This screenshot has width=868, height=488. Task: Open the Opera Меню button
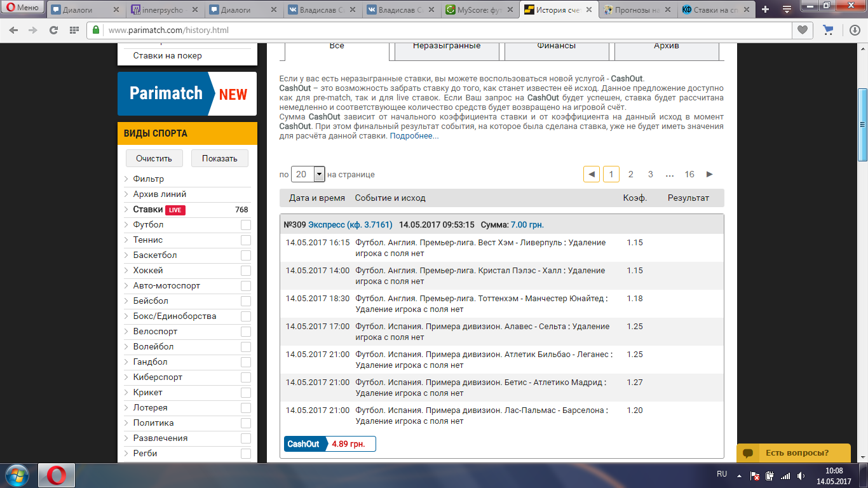pyautogui.click(x=23, y=8)
